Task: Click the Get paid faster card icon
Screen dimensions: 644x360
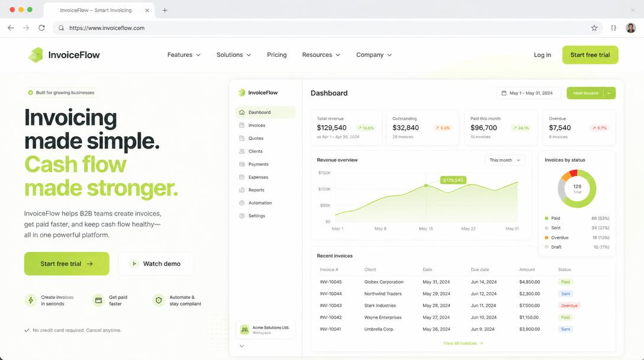Action: pyautogui.click(x=99, y=300)
